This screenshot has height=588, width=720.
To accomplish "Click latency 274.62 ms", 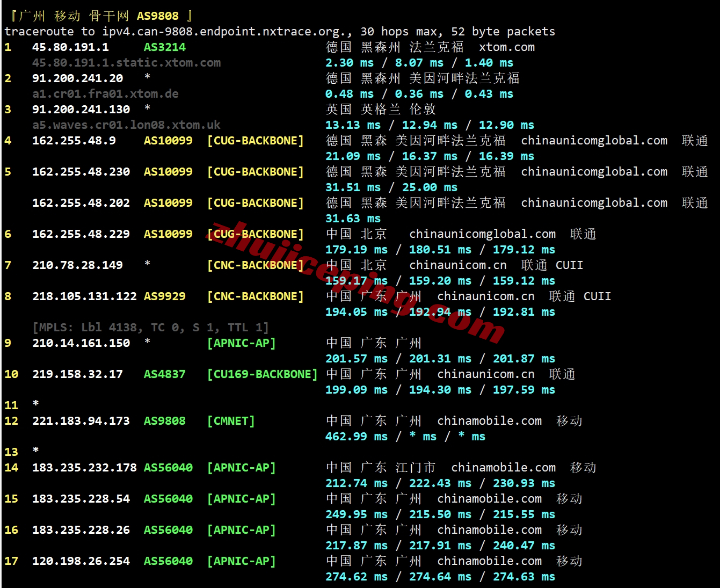I will 357,577.
